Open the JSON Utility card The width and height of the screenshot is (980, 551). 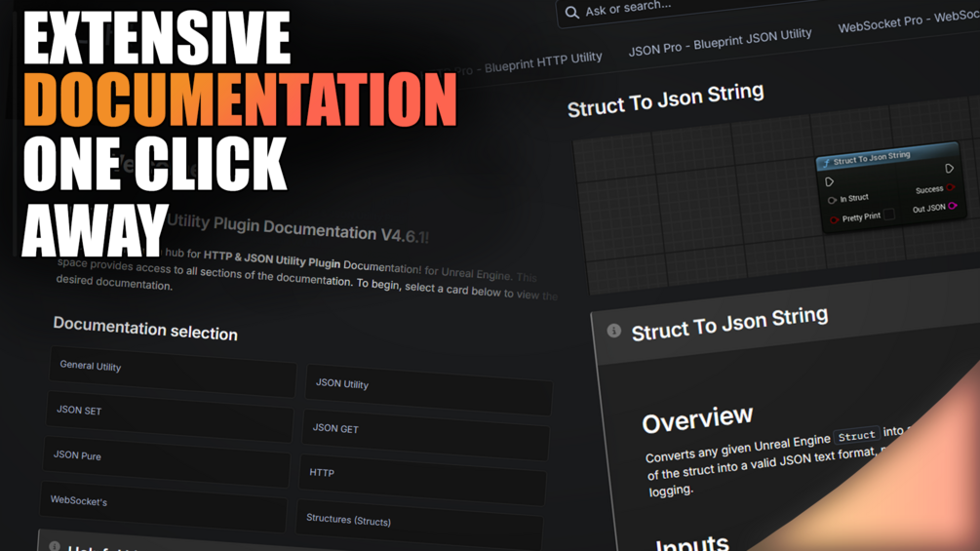[x=429, y=390]
